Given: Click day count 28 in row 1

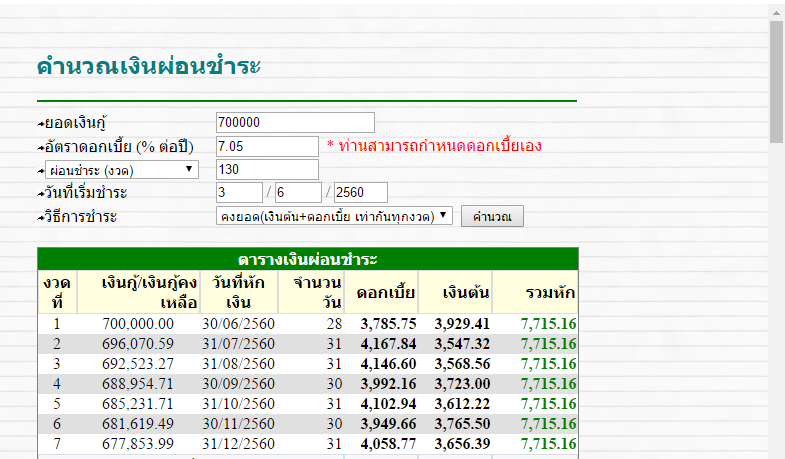Looking at the screenshot, I should (334, 324).
